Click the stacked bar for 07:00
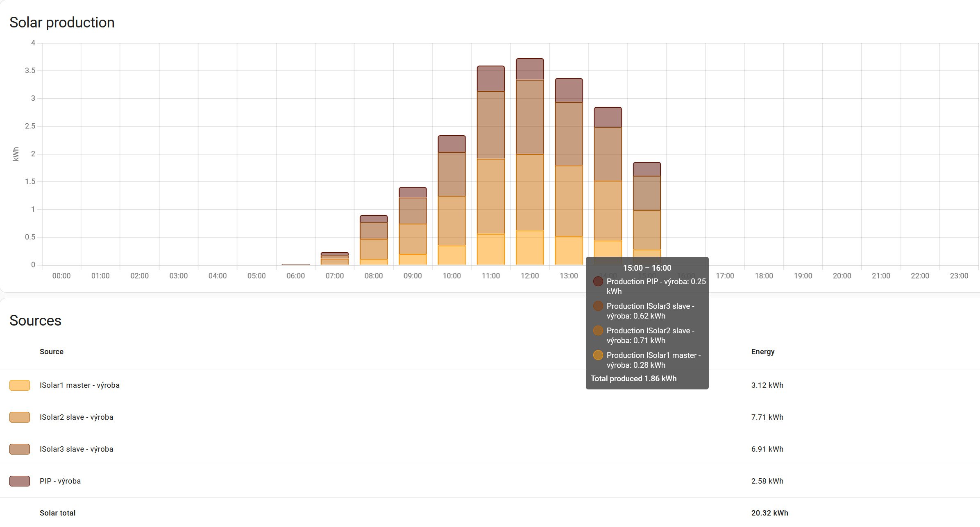The width and height of the screenshot is (980, 527). [x=335, y=259]
